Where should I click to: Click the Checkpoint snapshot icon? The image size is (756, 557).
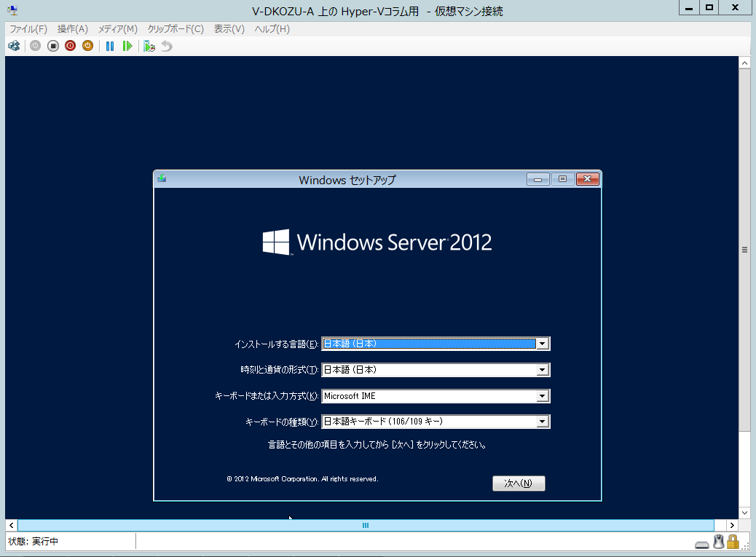coord(149,46)
